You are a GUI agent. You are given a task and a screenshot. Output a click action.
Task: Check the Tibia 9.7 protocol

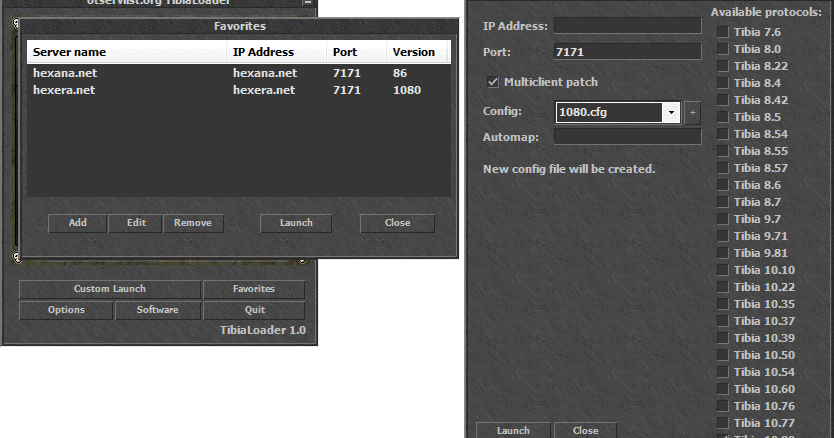click(x=722, y=219)
